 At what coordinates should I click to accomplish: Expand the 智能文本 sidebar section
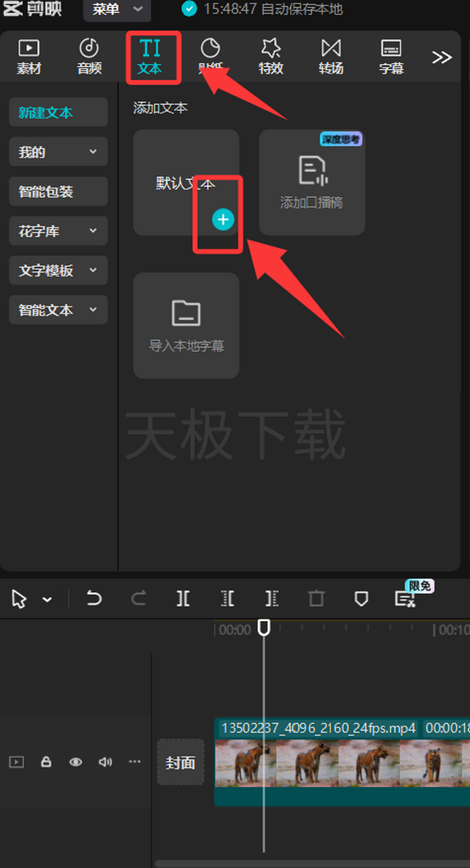58,310
